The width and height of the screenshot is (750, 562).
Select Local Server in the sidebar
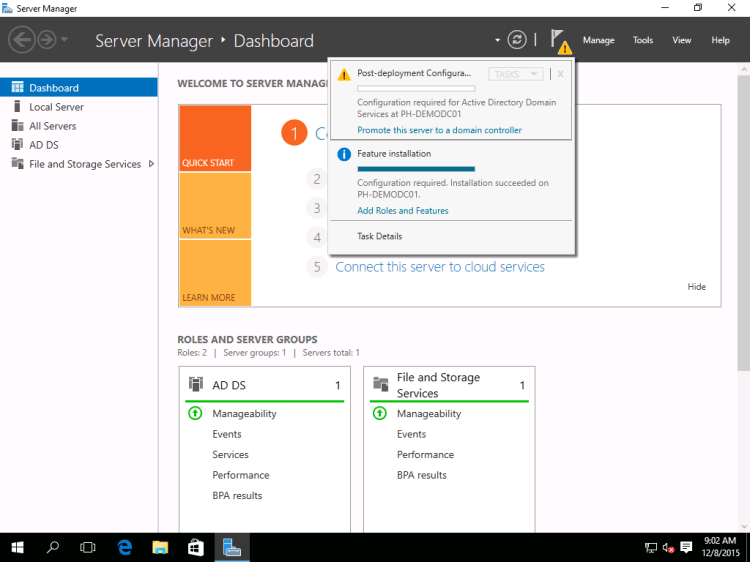click(x=56, y=107)
